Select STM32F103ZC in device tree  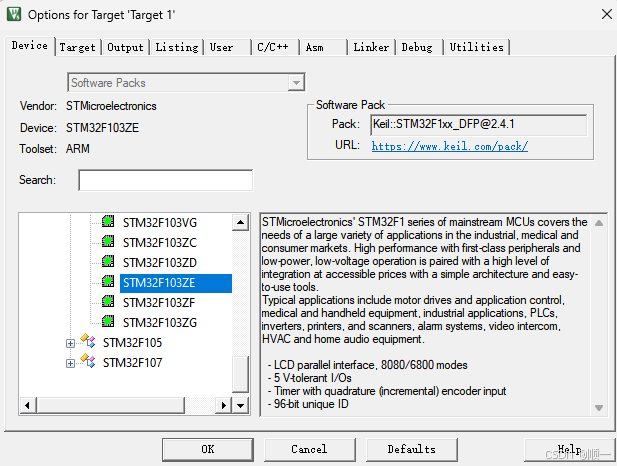click(x=160, y=243)
